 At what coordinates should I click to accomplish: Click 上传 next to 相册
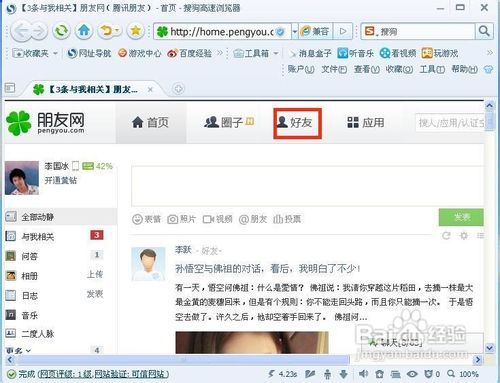click(95, 274)
